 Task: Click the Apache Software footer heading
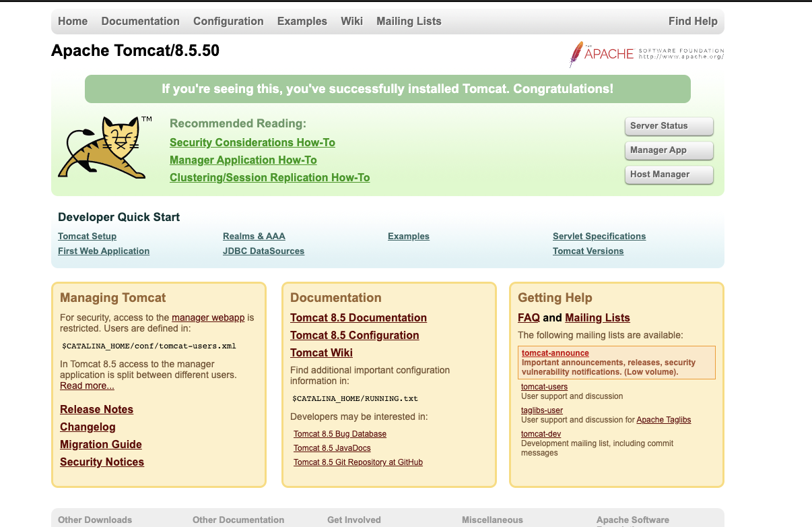pyautogui.click(x=633, y=520)
